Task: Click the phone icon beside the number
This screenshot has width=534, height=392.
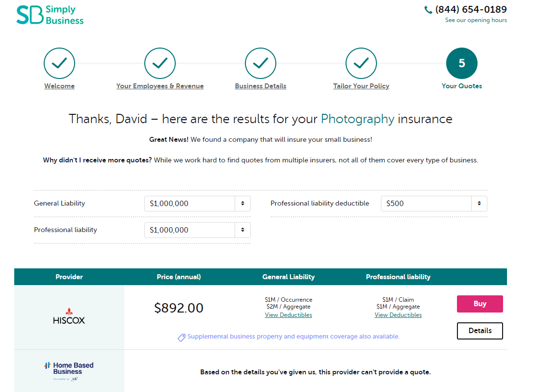Action: pyautogui.click(x=428, y=10)
